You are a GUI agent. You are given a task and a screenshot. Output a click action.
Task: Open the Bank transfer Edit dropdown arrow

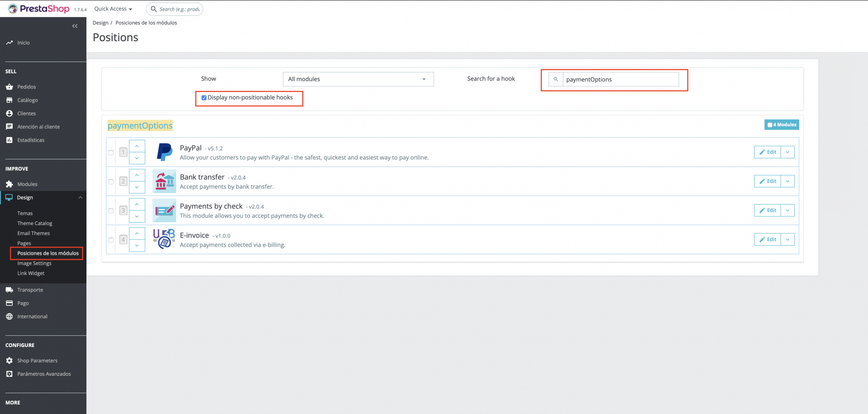pyautogui.click(x=788, y=181)
